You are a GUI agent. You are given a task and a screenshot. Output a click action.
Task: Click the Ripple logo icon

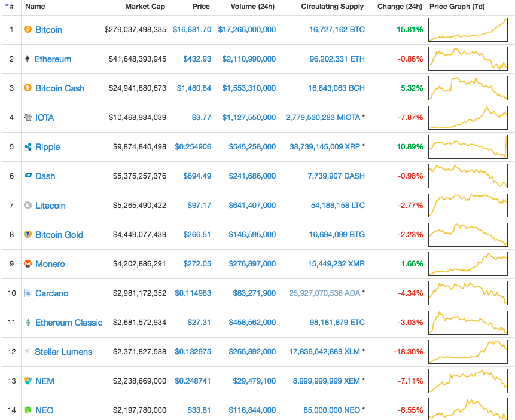pyautogui.click(x=28, y=146)
